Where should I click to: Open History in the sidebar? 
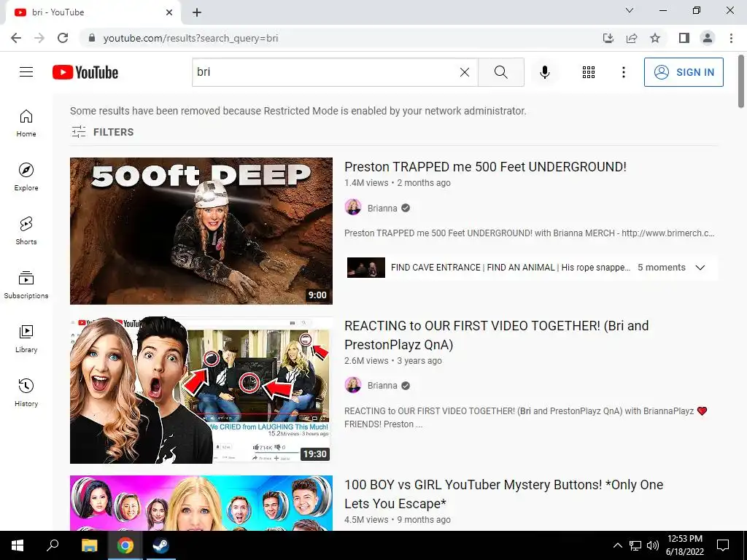coord(26,393)
